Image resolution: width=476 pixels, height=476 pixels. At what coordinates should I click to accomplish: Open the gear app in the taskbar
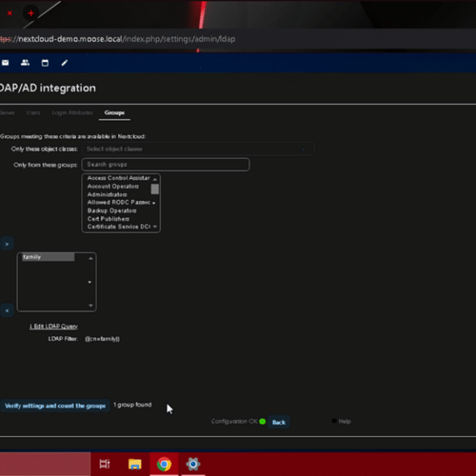(193, 464)
